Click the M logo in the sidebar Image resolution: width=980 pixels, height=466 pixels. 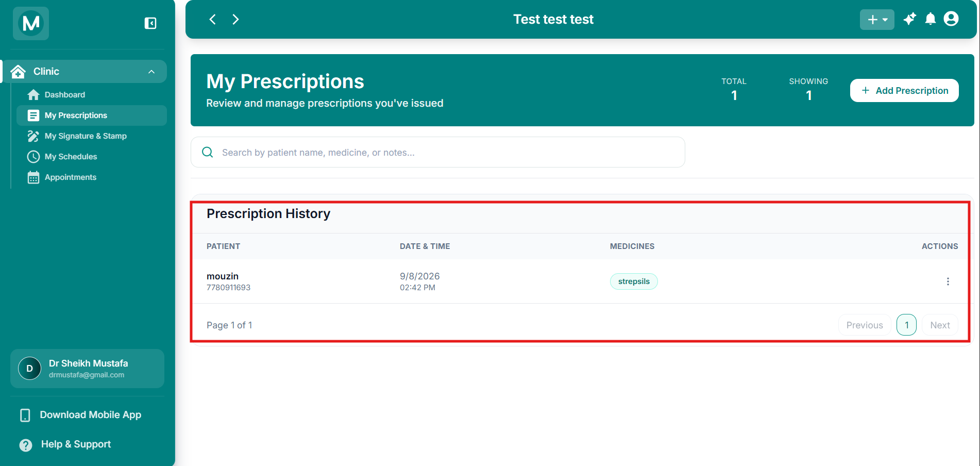(31, 23)
